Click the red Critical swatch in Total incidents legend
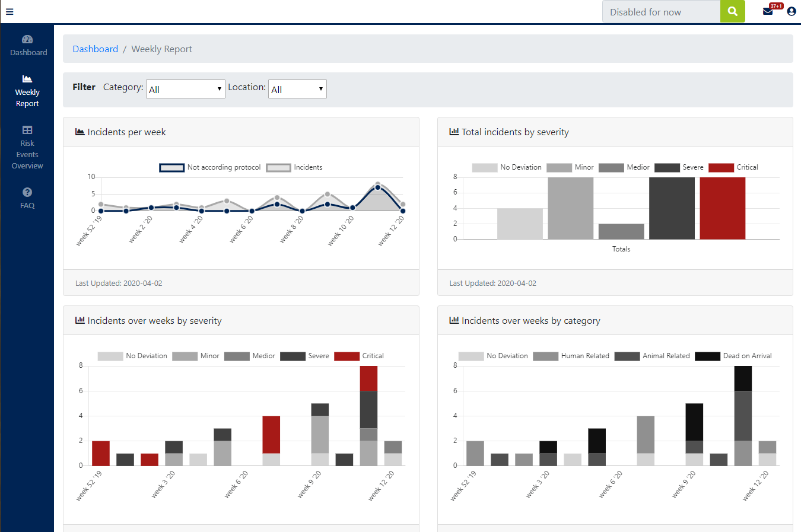The width and height of the screenshot is (801, 532). [x=721, y=168]
